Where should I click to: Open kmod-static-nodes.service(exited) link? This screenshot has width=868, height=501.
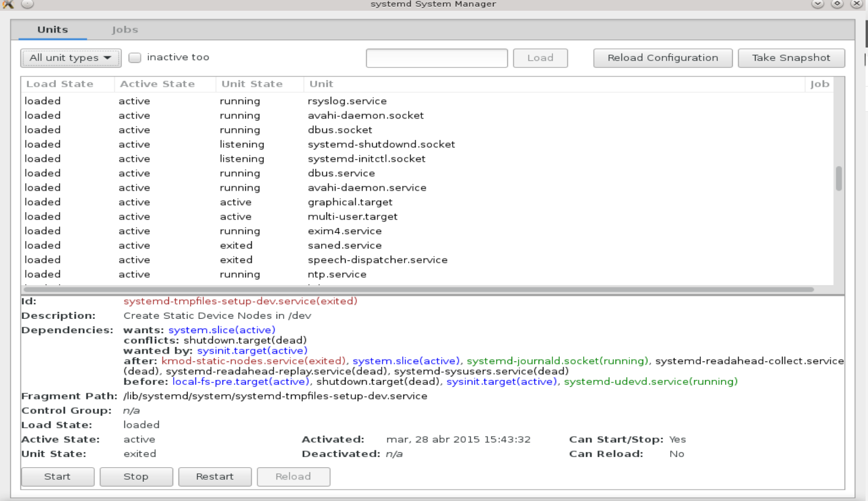click(x=254, y=361)
